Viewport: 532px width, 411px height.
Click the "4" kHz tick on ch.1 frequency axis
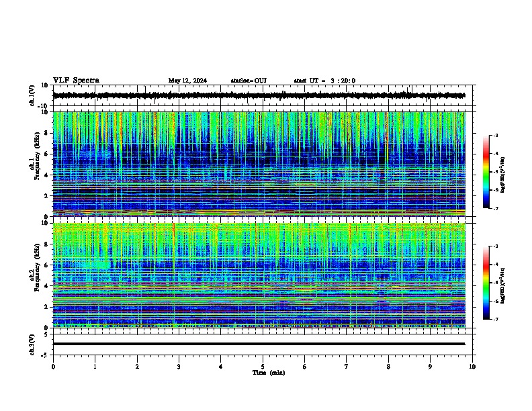(x=47, y=175)
